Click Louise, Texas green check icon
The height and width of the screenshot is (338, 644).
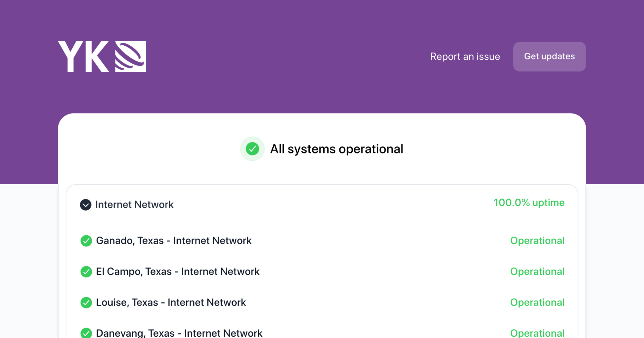pyautogui.click(x=86, y=302)
